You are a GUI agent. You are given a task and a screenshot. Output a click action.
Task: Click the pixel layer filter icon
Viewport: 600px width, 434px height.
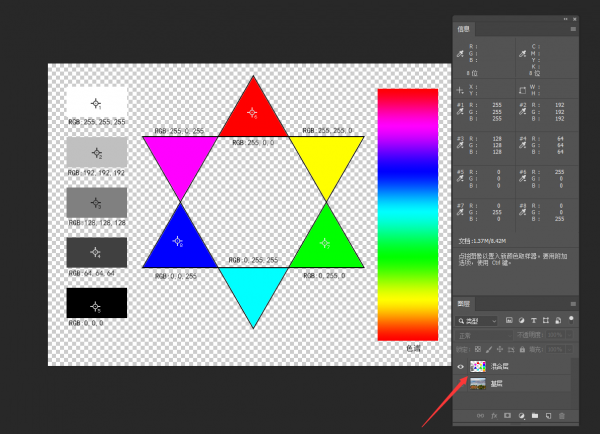click(509, 320)
